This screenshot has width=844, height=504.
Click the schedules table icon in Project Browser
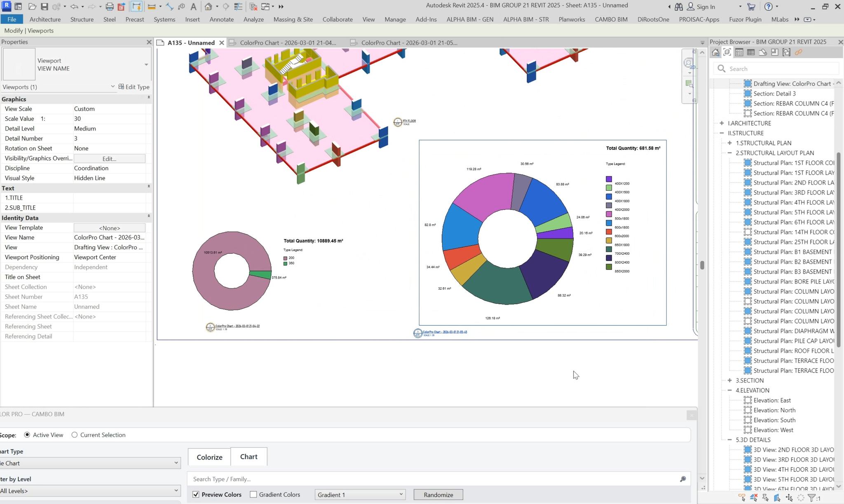(751, 52)
